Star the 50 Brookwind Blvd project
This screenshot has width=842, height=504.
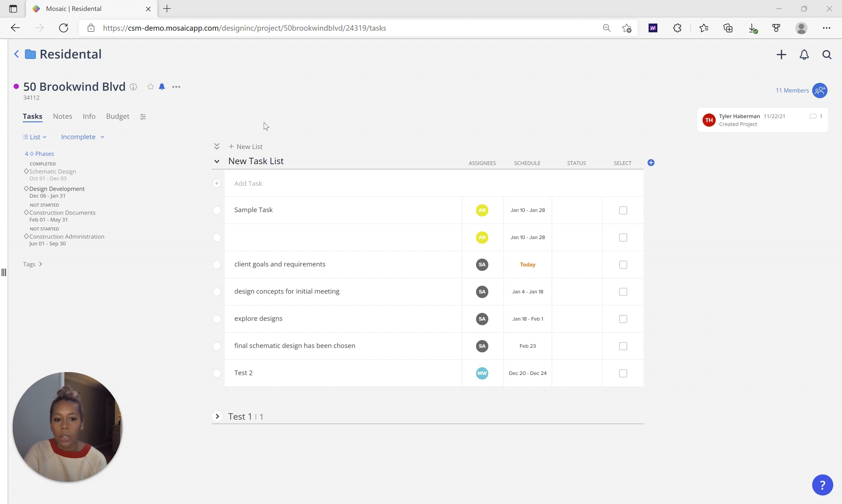(x=151, y=87)
